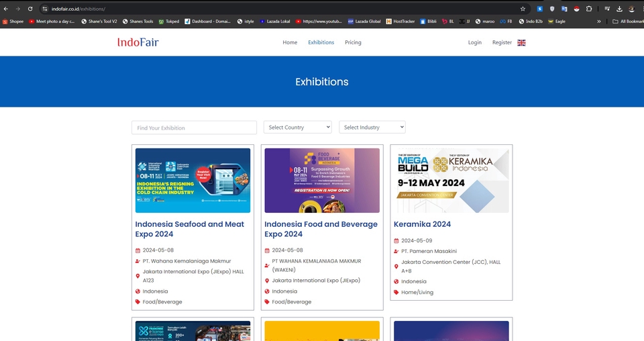Focus the Find Your Exhibition search field

[x=194, y=128]
